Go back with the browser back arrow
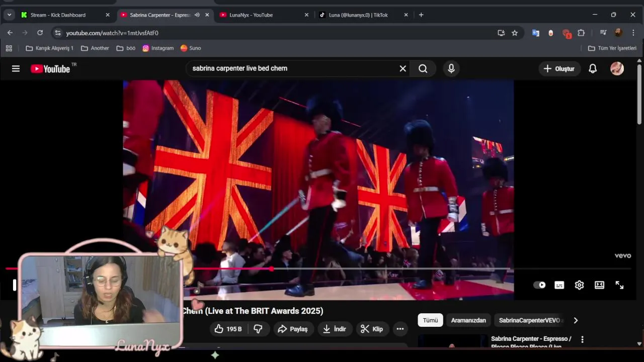644x362 pixels. tap(10, 33)
